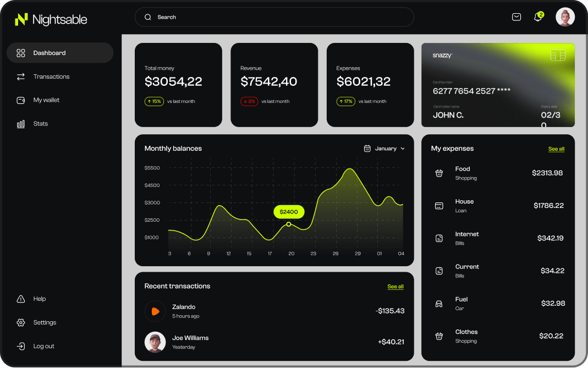
Task: Open the mail inbox icon
Action: point(516,17)
